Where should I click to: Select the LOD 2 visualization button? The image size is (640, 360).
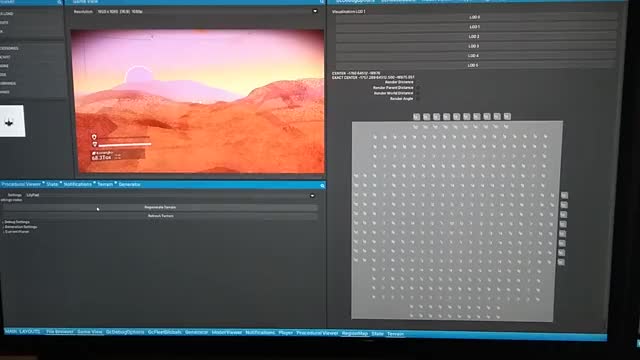tap(475, 37)
